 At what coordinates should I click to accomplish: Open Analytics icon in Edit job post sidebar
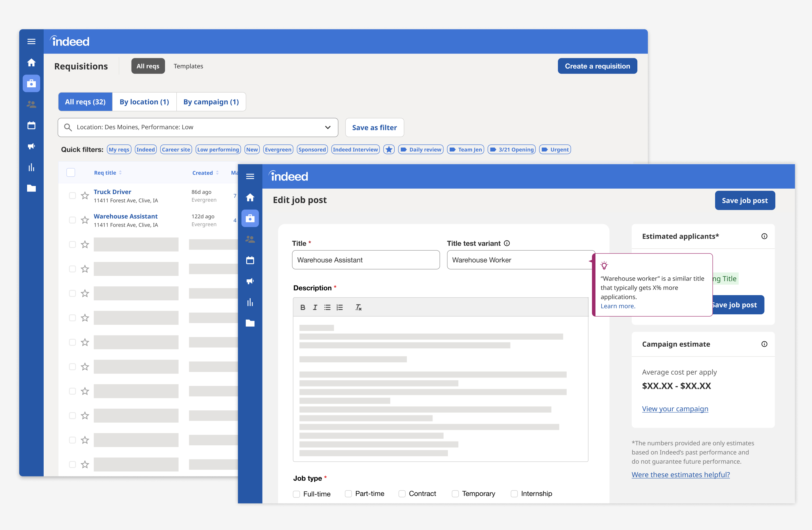coord(250,302)
